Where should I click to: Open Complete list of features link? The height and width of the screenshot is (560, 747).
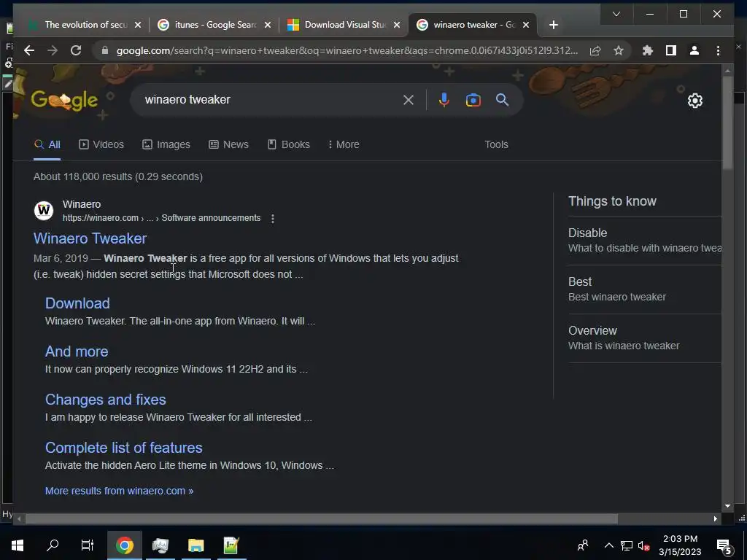pos(123,448)
